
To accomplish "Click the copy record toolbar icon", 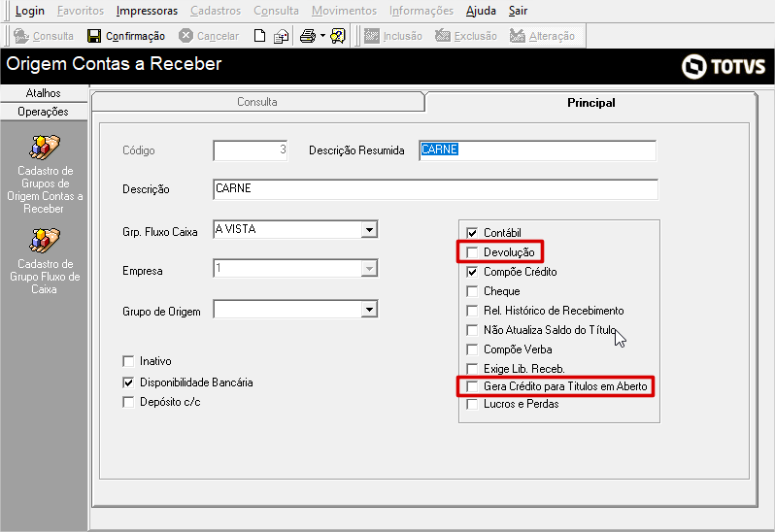I will (282, 36).
